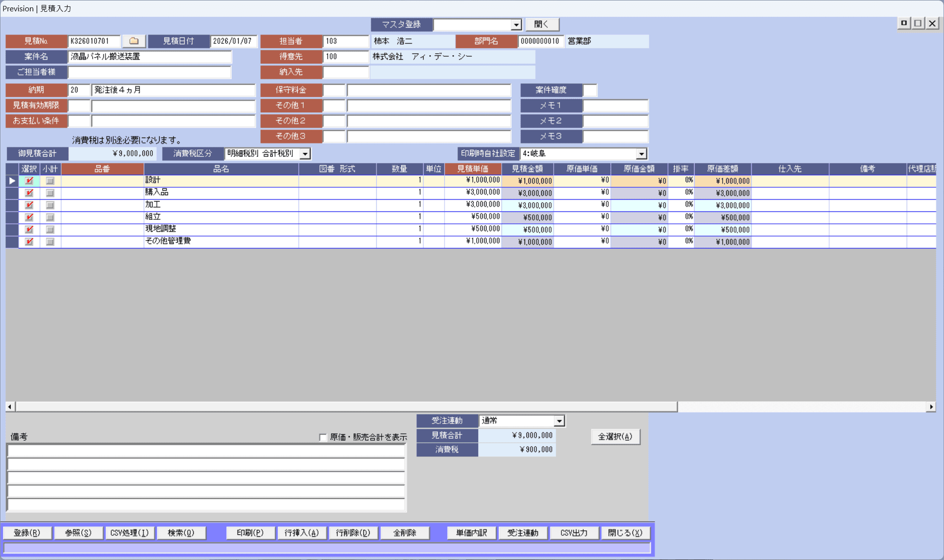Toggle the 小計 checkbox for 加工 row
This screenshot has width=944, height=560.
[50, 205]
